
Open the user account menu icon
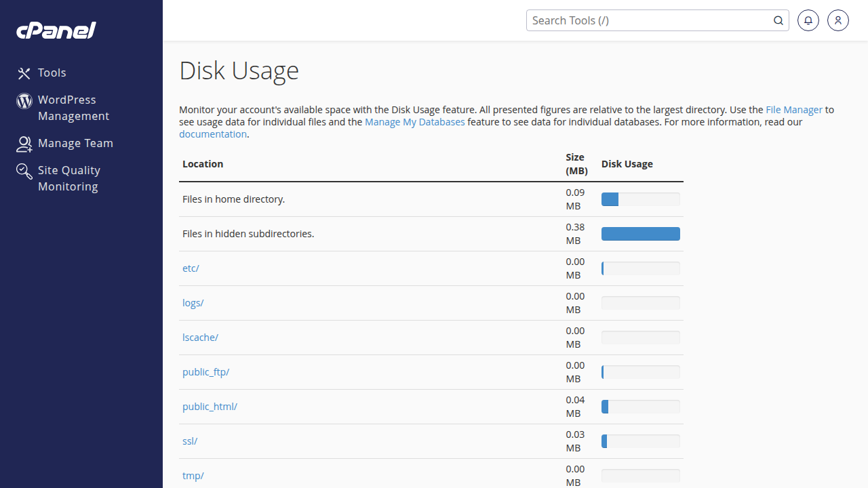pyautogui.click(x=838, y=20)
